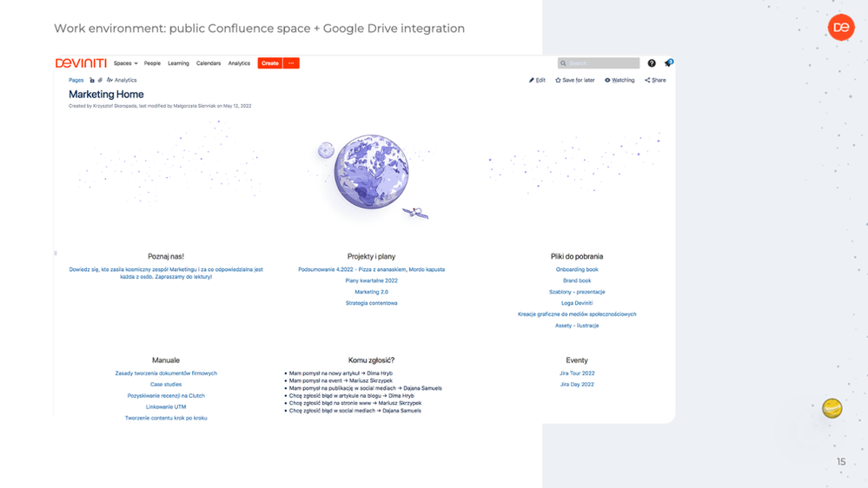Select the Poznaj nas! heading

(x=166, y=257)
